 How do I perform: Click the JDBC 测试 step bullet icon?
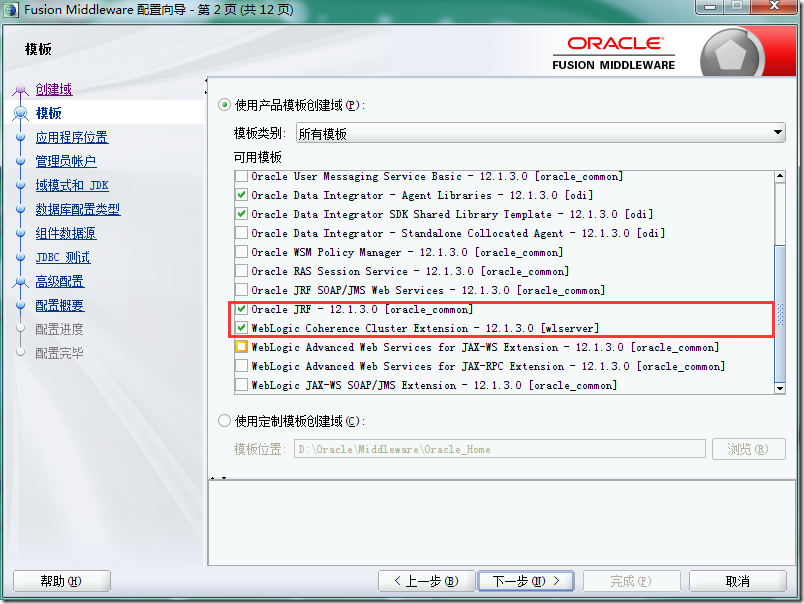click(21, 257)
